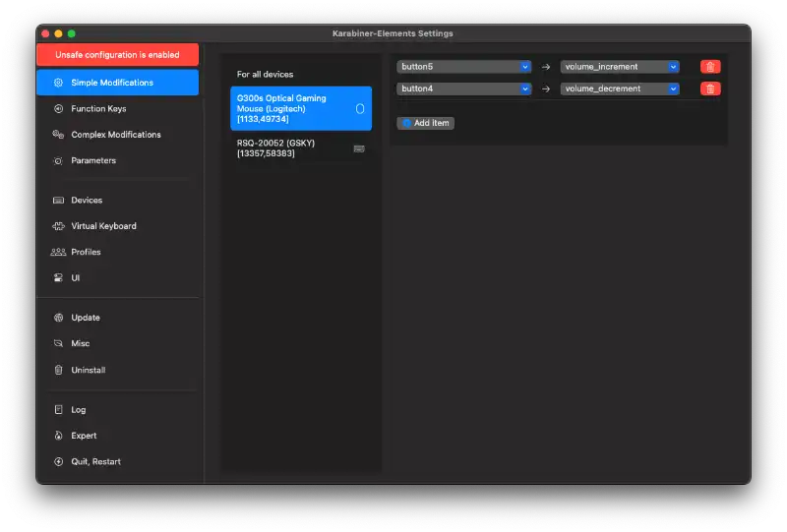Click the Devices keyboard icon
787x532 pixels.
(58, 201)
